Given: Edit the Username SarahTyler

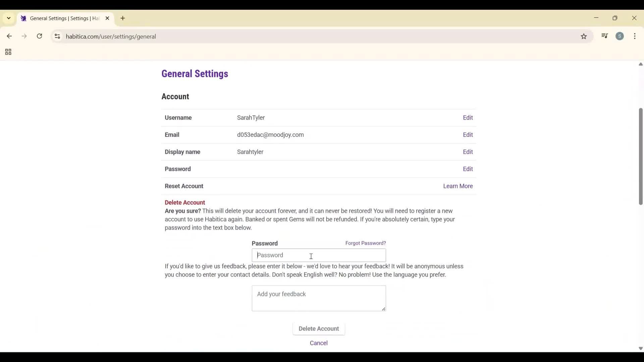Looking at the screenshot, I should pyautogui.click(x=468, y=118).
